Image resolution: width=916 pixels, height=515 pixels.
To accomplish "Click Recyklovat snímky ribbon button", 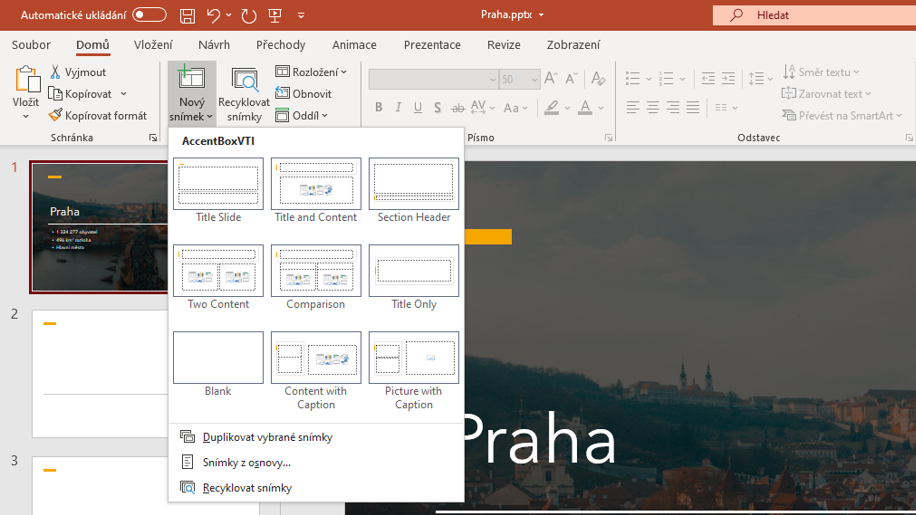I will [x=244, y=95].
